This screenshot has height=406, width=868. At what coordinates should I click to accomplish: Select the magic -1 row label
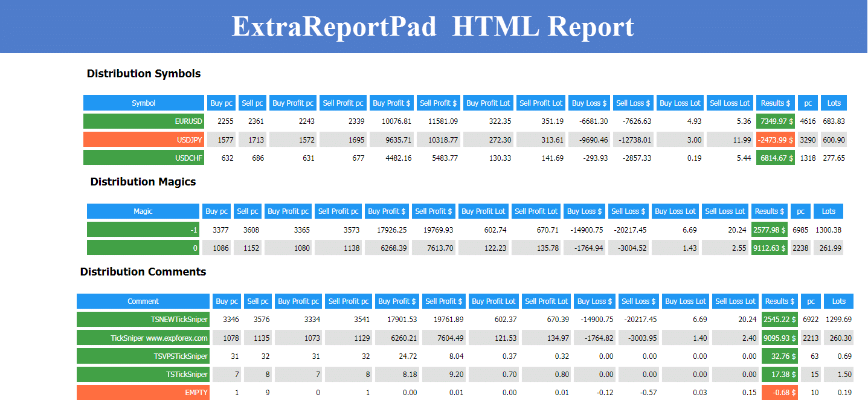[x=143, y=230]
